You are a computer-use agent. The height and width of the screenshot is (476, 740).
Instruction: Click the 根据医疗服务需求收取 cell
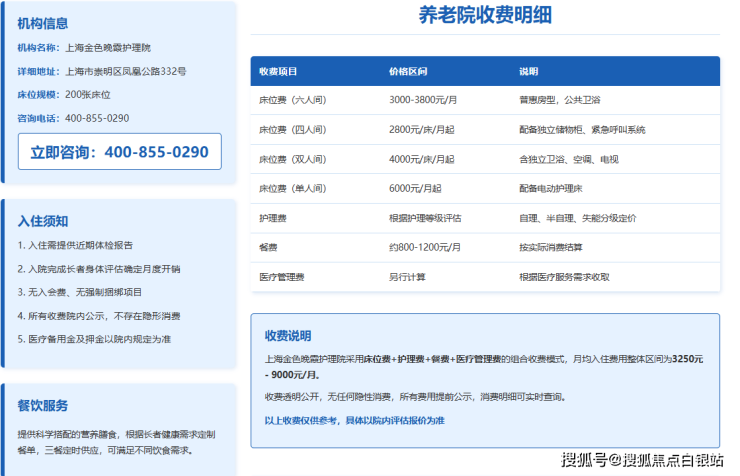pos(564,277)
